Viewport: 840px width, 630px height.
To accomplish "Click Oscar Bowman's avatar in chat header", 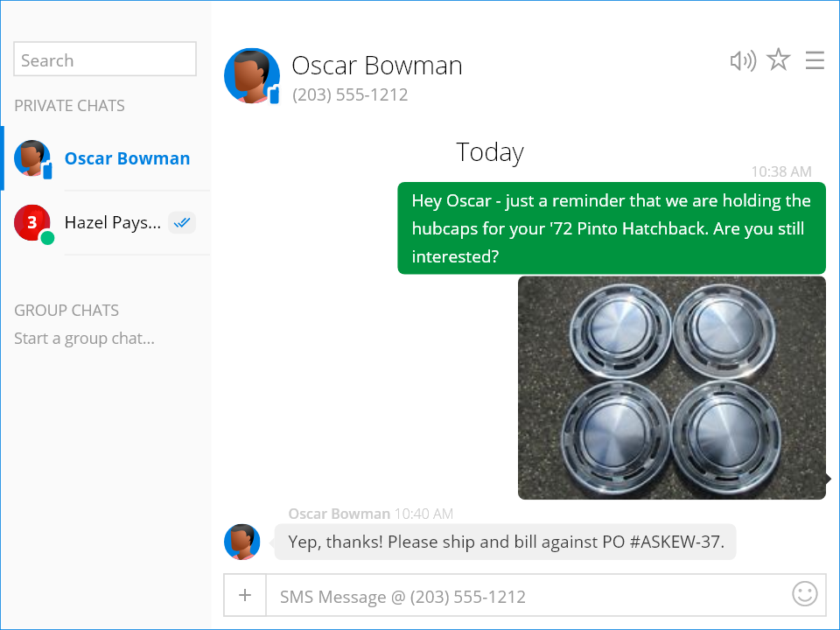I will point(251,76).
